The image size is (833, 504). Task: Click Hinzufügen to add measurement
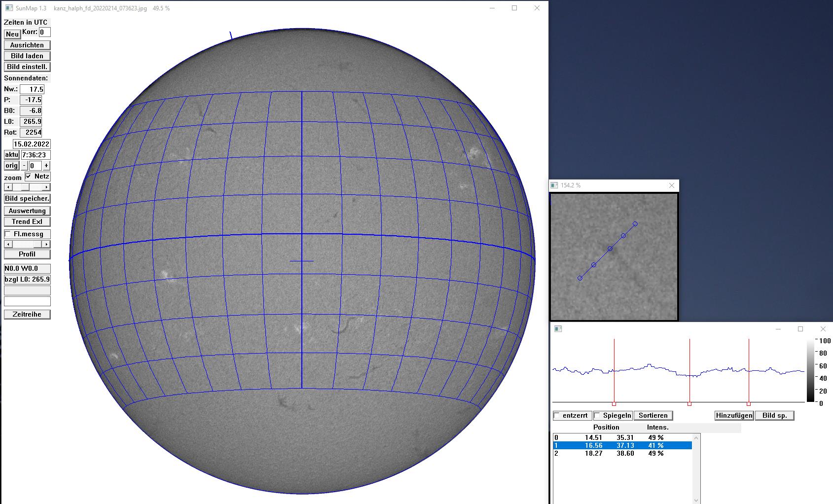734,416
